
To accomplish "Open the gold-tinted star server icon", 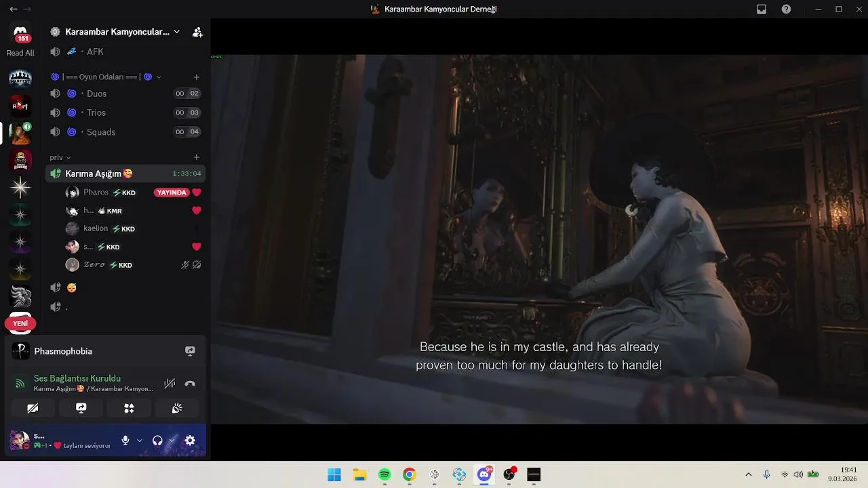I will (x=20, y=269).
